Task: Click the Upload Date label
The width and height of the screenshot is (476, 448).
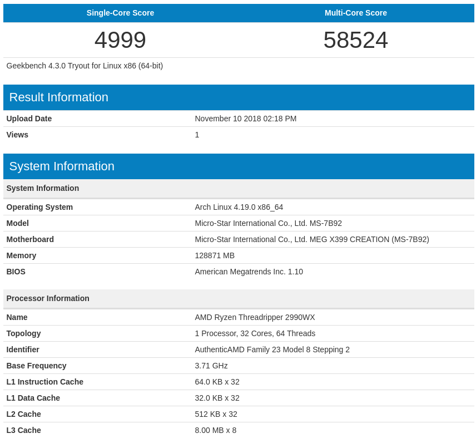Action: 29,119
